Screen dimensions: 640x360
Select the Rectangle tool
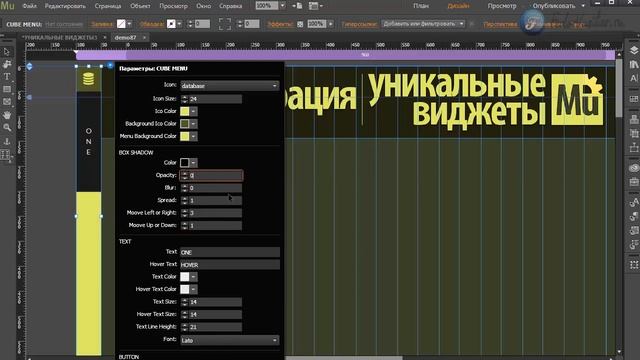click(x=7, y=89)
